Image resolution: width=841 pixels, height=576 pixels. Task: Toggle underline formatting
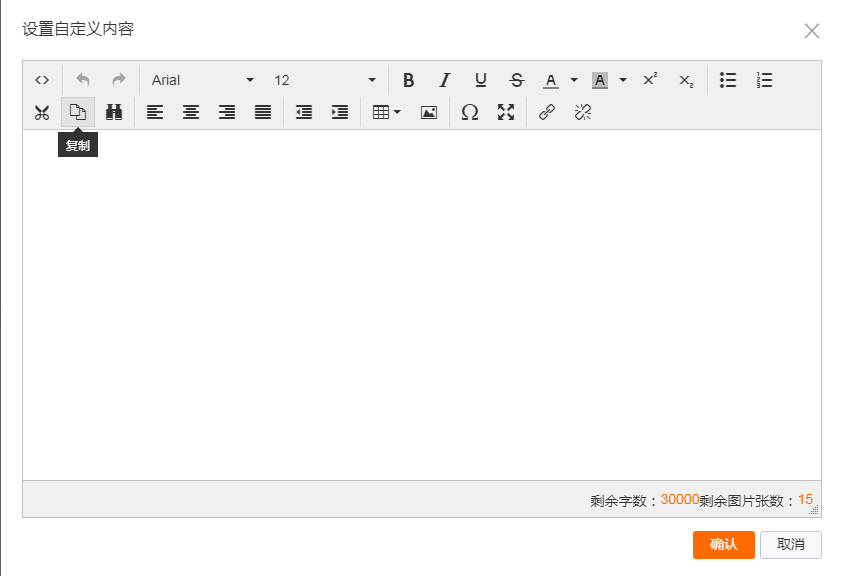pyautogui.click(x=481, y=80)
